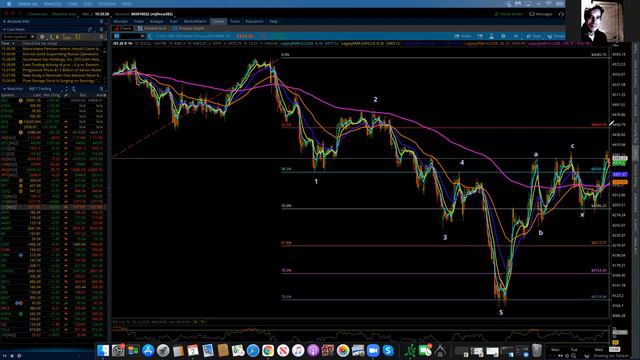Open the news filter row menu icon
This screenshot has height=360, width=640.
click(x=102, y=37)
